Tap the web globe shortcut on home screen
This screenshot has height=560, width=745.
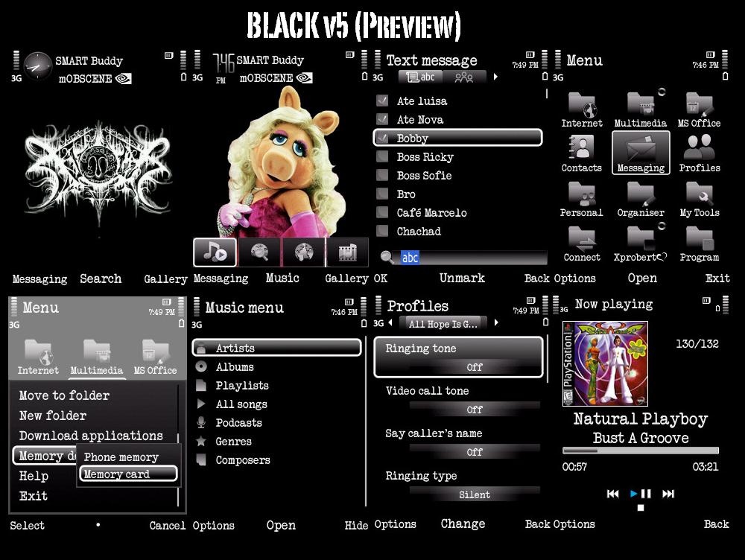coord(304,252)
